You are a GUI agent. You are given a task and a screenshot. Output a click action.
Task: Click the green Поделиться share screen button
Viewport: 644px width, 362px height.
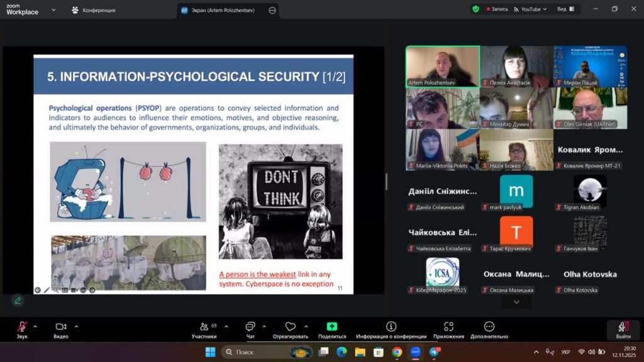tap(331, 327)
